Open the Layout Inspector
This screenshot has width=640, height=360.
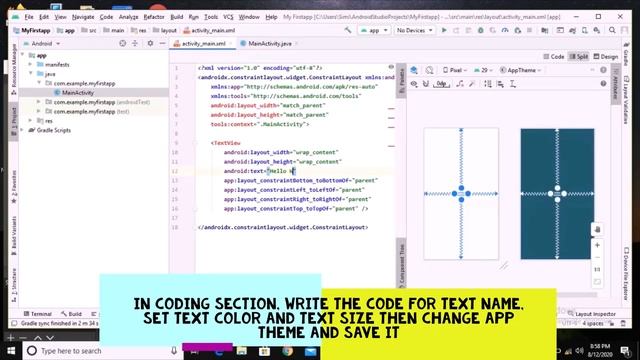coord(591,314)
